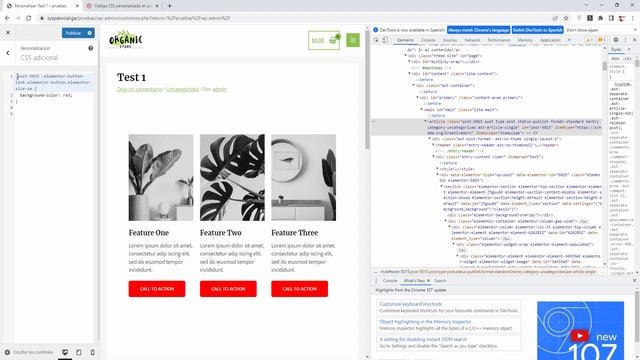Close the What's New drawer tab
Image resolution: width=640 pixels, height=360 pixels.
[x=428, y=281]
